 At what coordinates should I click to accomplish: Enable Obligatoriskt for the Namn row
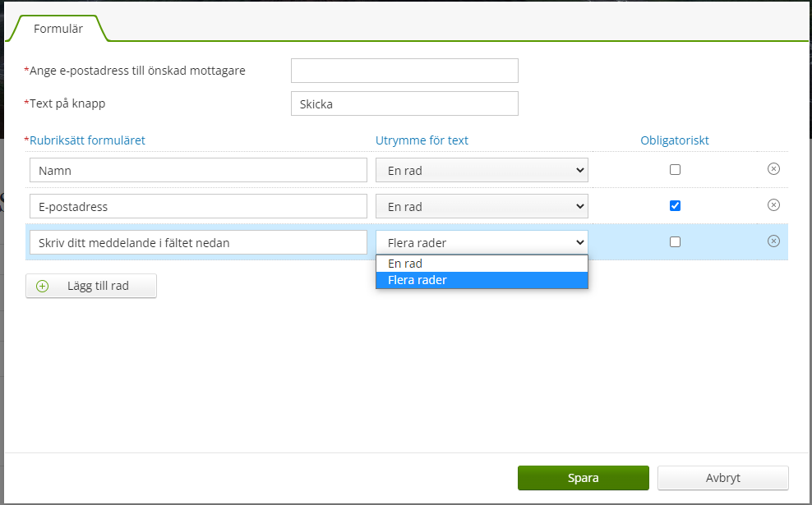pos(675,170)
